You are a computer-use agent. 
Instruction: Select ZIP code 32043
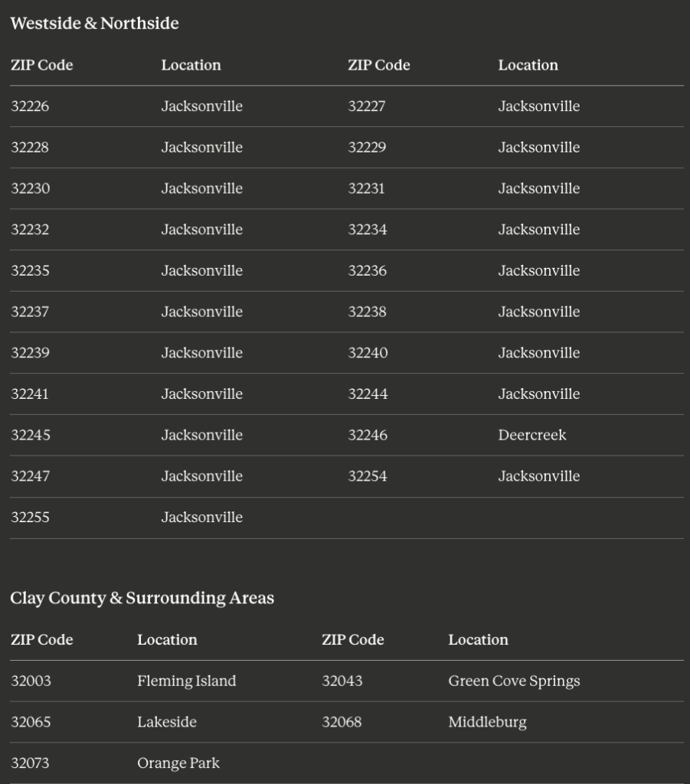click(x=342, y=681)
